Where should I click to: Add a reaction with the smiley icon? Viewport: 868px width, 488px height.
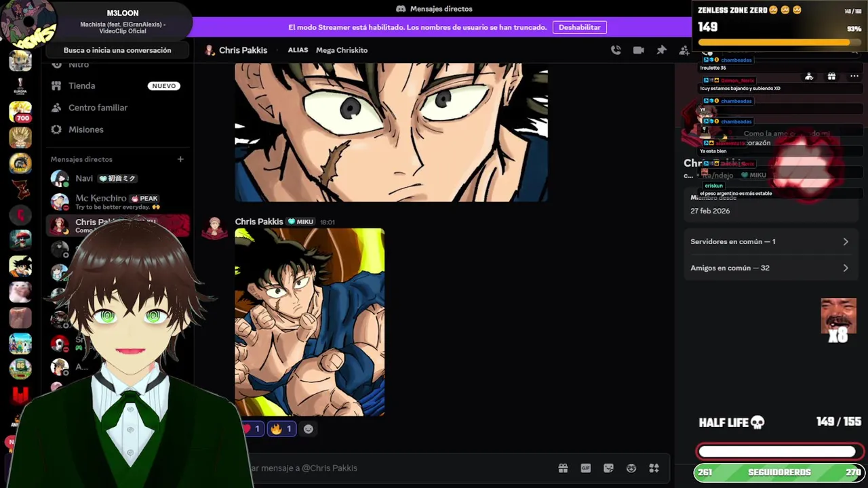click(x=309, y=428)
